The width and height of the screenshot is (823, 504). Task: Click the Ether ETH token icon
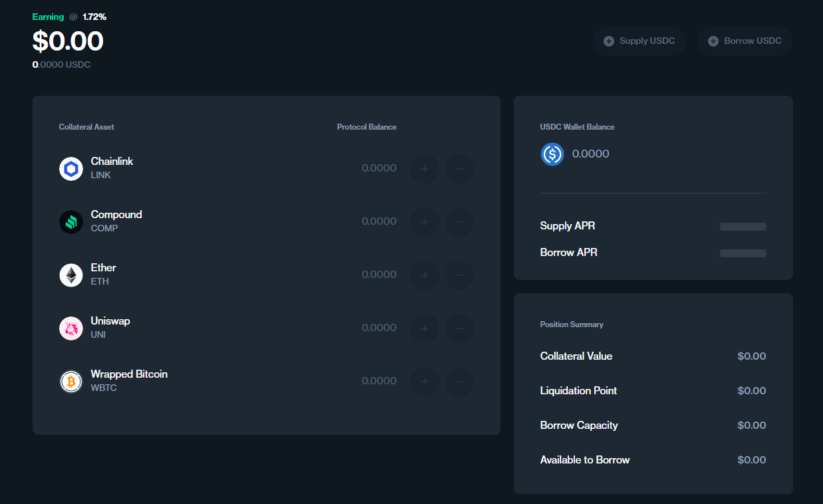click(x=71, y=275)
